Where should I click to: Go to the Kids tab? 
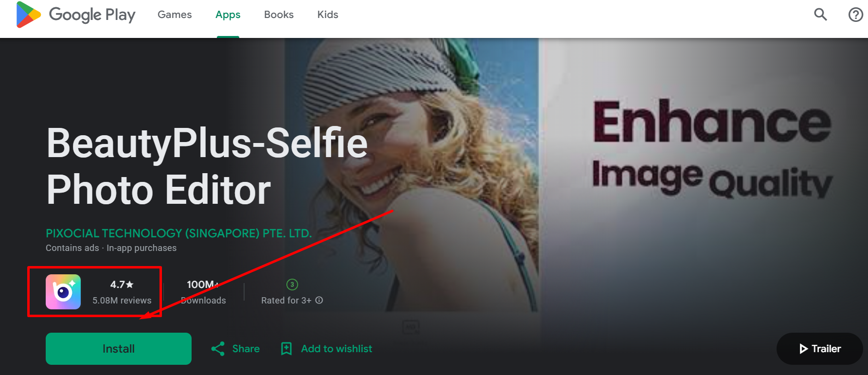pos(328,15)
